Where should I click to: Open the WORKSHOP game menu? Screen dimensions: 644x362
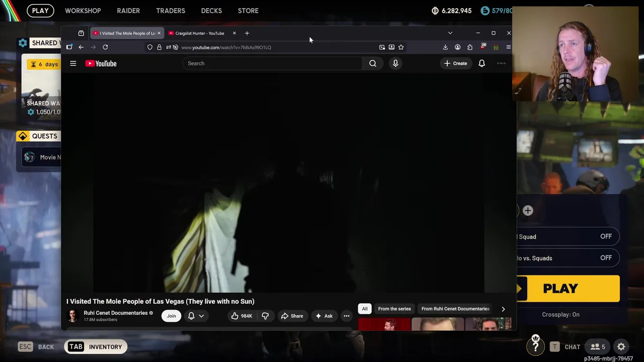point(83,11)
